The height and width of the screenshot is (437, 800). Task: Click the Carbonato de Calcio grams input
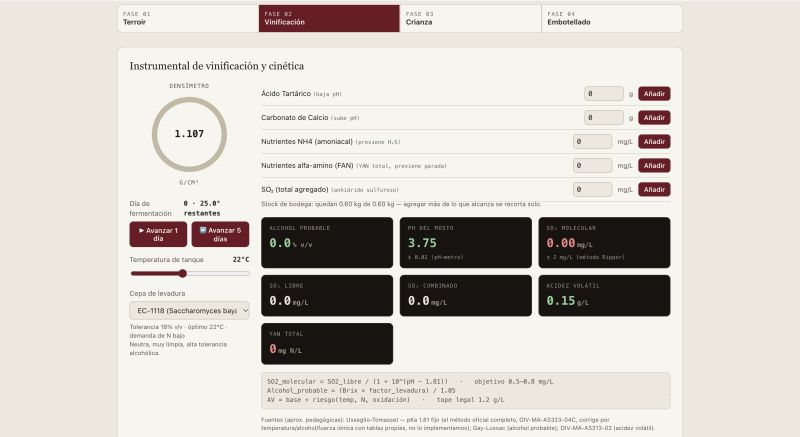click(604, 118)
